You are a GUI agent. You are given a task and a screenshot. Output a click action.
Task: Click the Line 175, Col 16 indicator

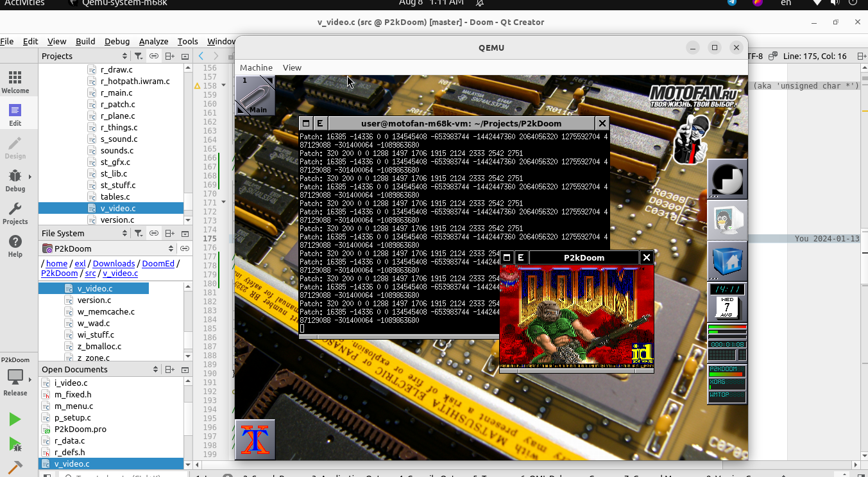[x=815, y=56]
